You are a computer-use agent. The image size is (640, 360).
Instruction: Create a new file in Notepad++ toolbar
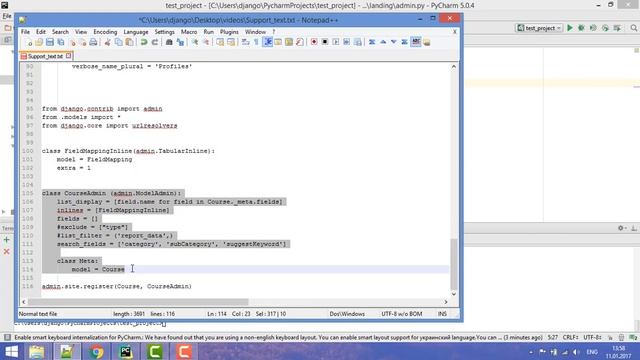click(x=28, y=42)
